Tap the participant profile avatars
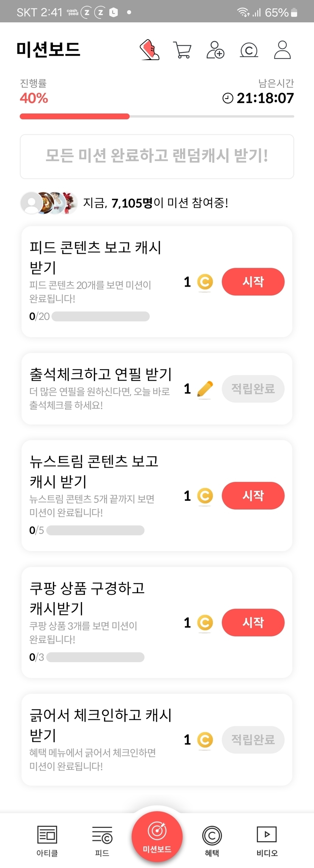314x868 pixels. click(49, 203)
